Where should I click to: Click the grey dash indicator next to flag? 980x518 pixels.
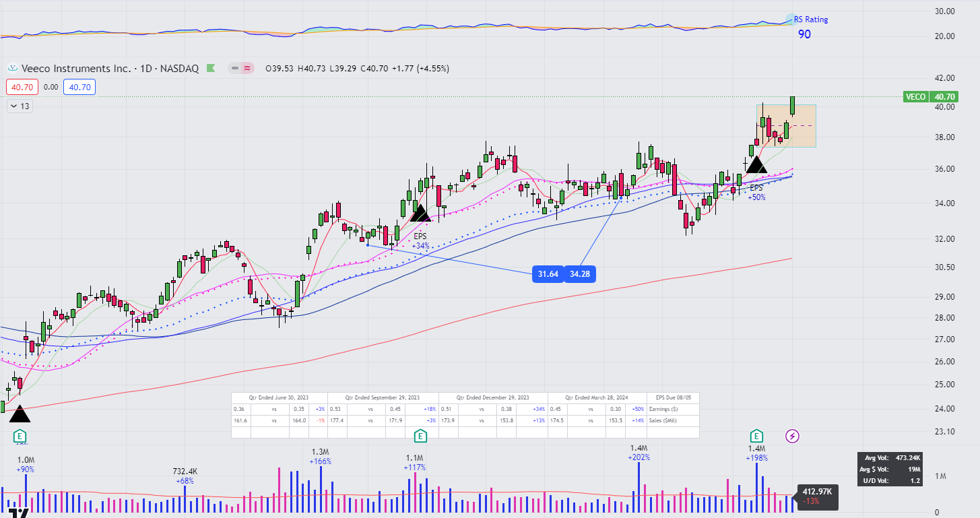tap(234, 68)
